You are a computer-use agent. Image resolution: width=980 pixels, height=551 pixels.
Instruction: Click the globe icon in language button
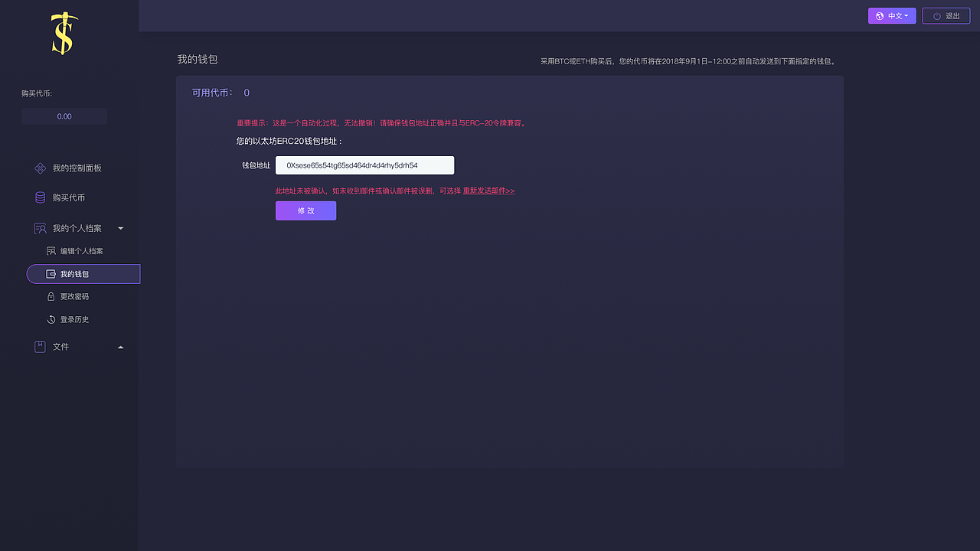(x=880, y=16)
